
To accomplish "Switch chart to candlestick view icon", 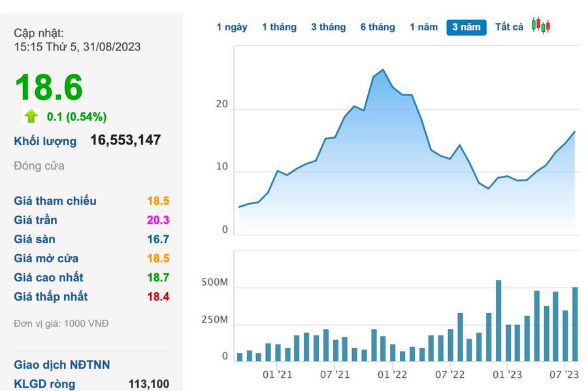I will point(540,26).
